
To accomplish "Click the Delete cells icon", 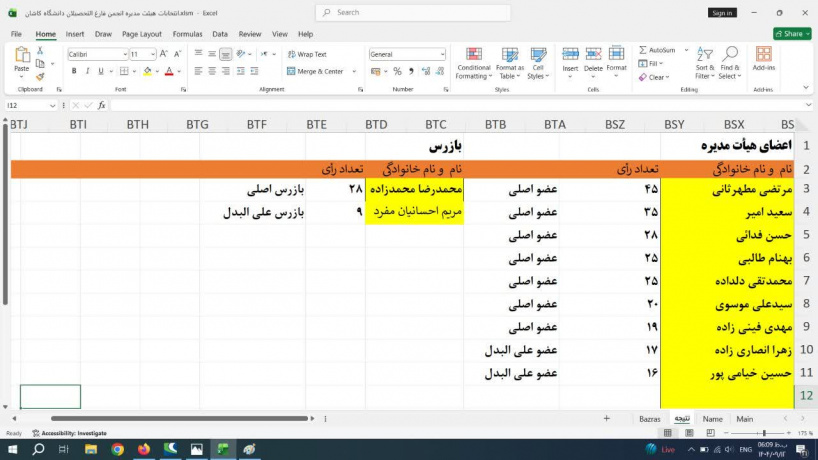I will pos(593,54).
